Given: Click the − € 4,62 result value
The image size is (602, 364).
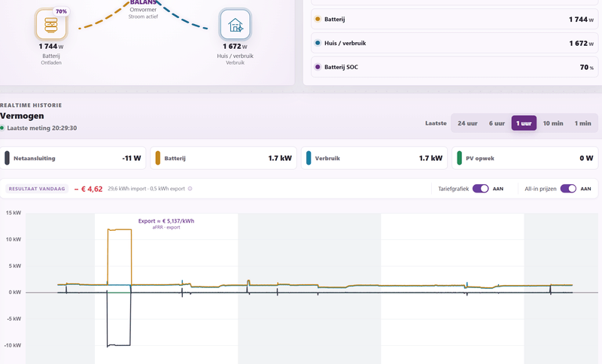Looking at the screenshot, I should [x=88, y=189].
